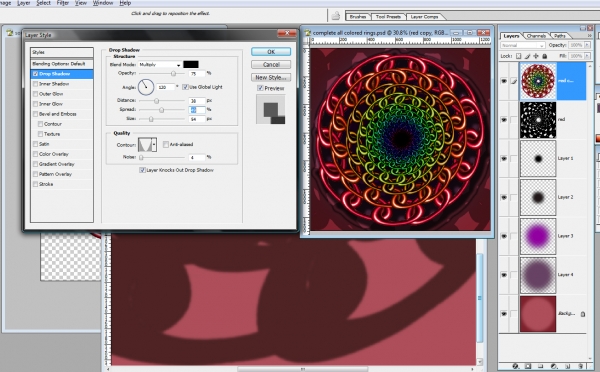Toggle the Anti-aliased checkbox

tap(166, 144)
